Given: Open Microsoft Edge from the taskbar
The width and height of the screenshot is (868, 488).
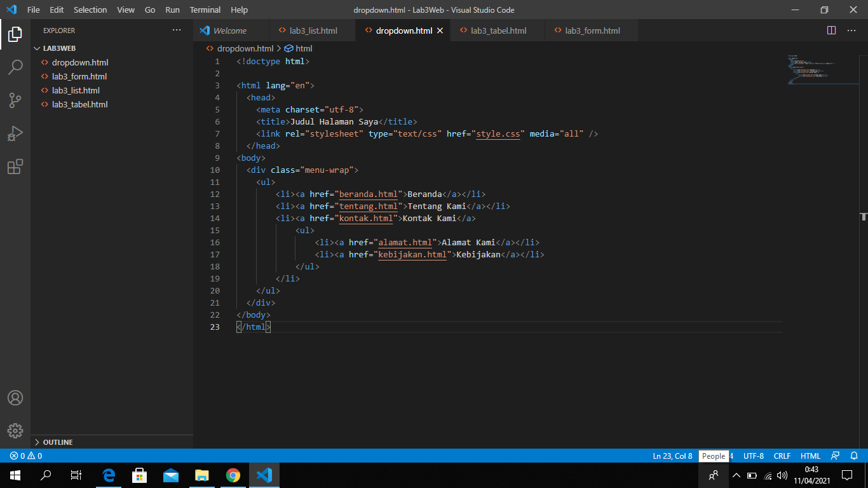Looking at the screenshot, I should (109, 475).
